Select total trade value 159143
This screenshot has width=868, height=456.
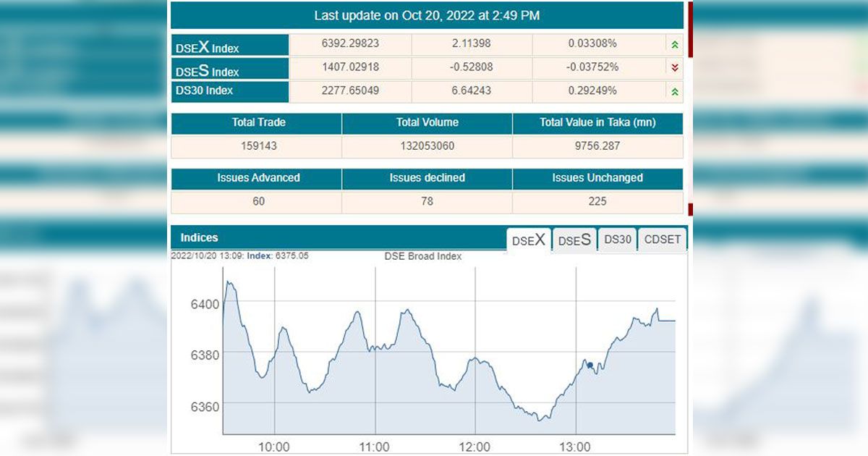tap(258, 145)
